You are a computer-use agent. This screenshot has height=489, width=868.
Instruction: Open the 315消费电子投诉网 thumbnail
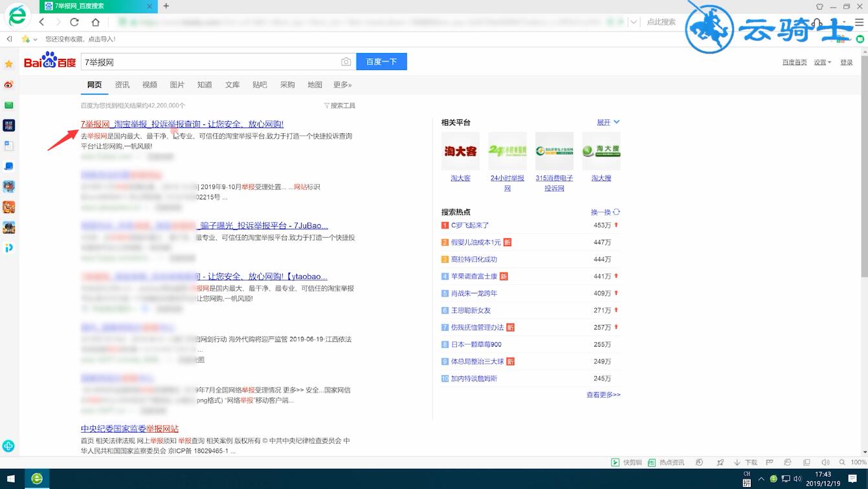point(554,151)
